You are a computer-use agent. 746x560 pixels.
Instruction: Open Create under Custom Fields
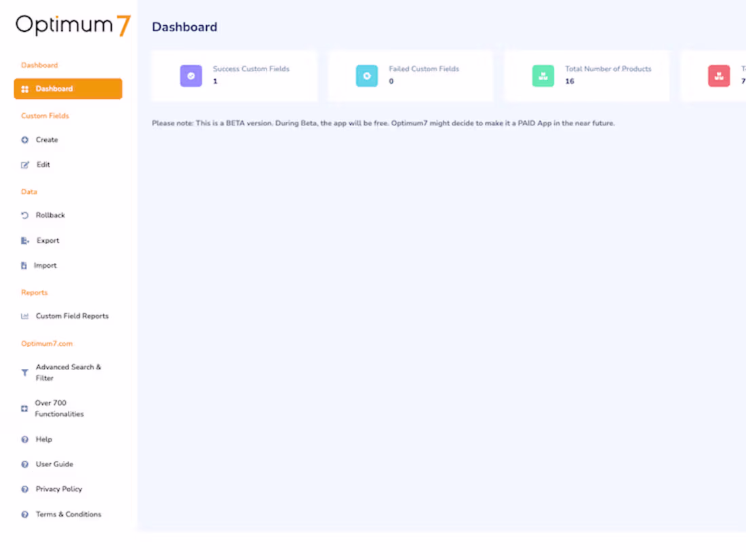click(x=47, y=140)
